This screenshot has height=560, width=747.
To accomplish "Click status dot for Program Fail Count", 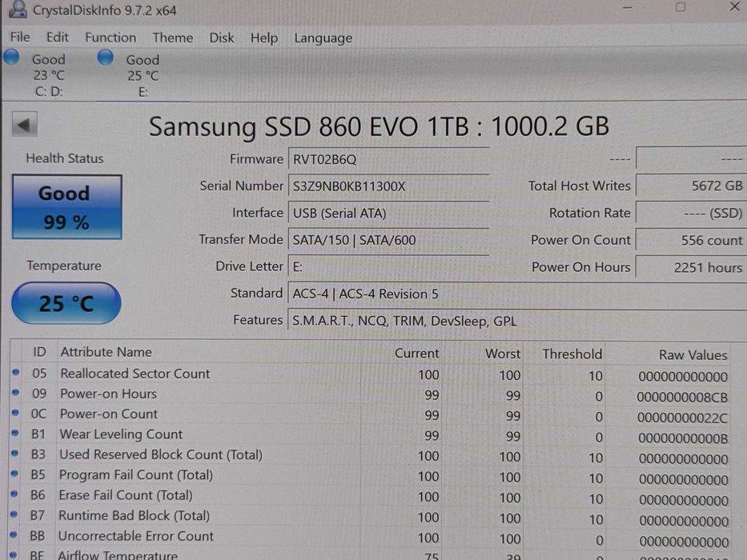I will pos(14,474).
